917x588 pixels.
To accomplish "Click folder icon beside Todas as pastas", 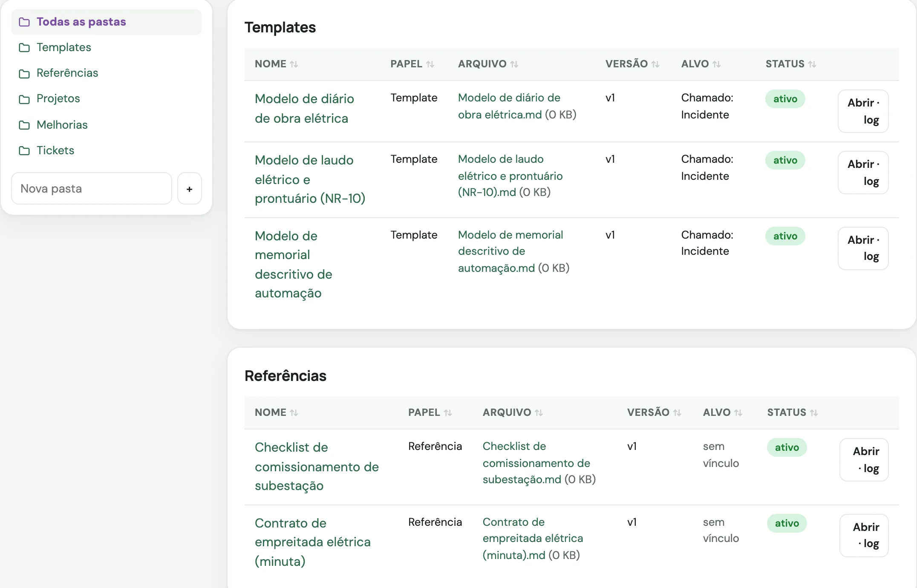I will click(24, 22).
